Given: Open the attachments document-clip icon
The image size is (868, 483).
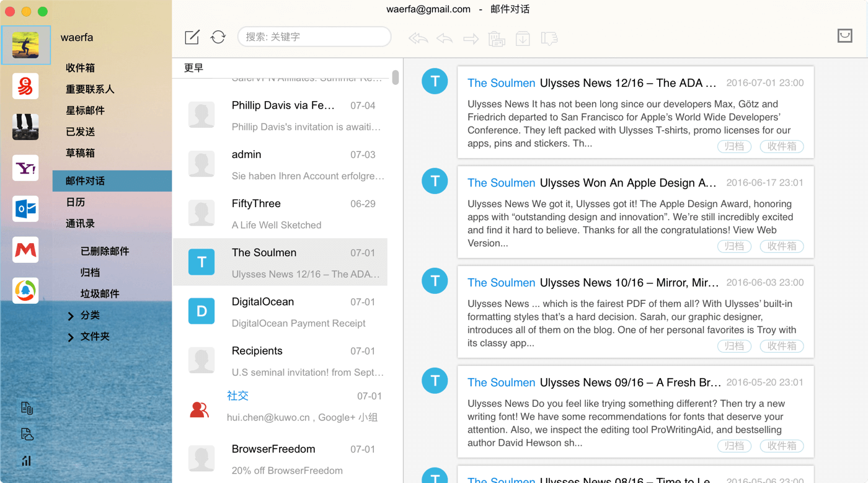Looking at the screenshot, I should tap(27, 408).
